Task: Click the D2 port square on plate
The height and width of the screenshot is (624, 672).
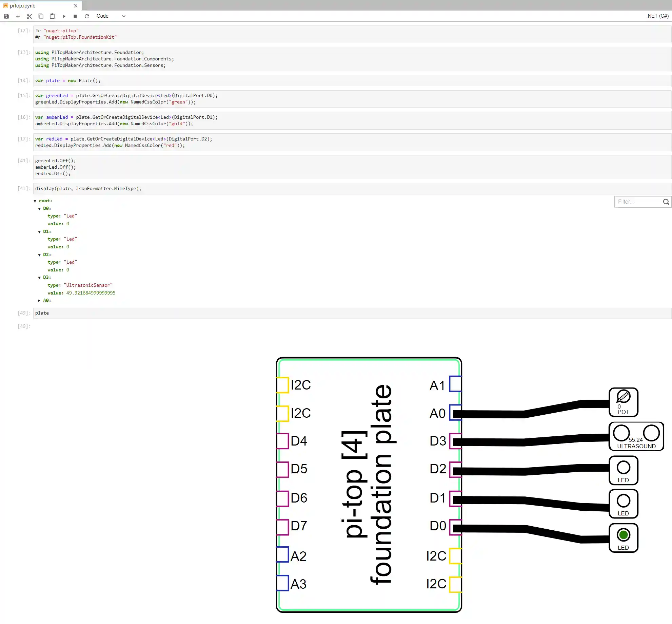Action: [455, 470]
